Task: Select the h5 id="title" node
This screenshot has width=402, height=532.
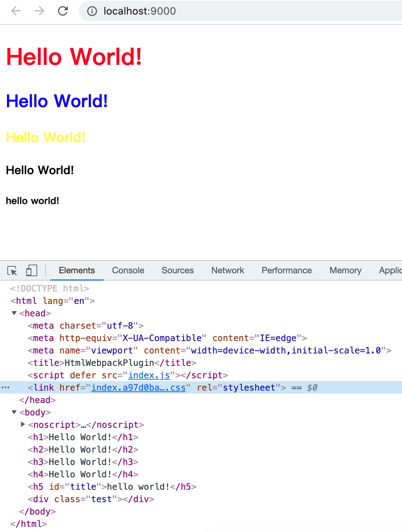Action: 112,486
